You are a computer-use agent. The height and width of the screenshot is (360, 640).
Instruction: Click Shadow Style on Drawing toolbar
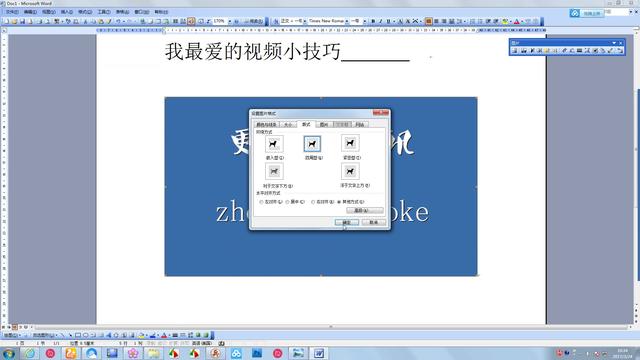198,335
